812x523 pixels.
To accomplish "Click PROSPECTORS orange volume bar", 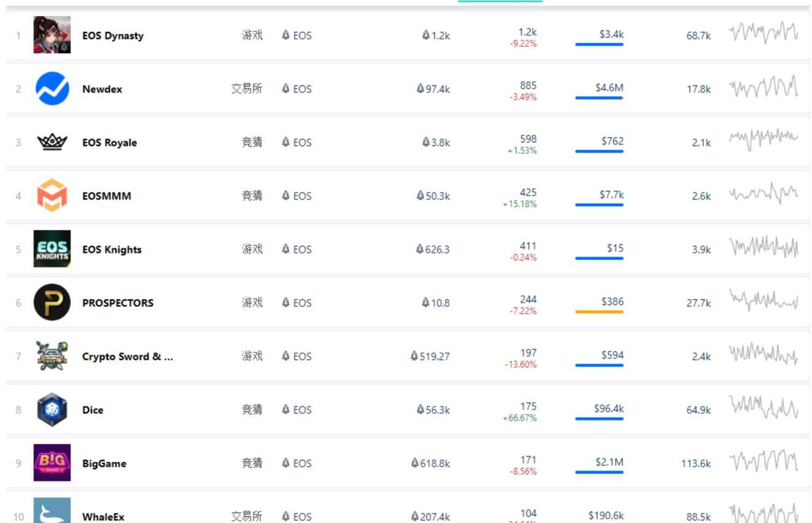I will click(x=599, y=312).
